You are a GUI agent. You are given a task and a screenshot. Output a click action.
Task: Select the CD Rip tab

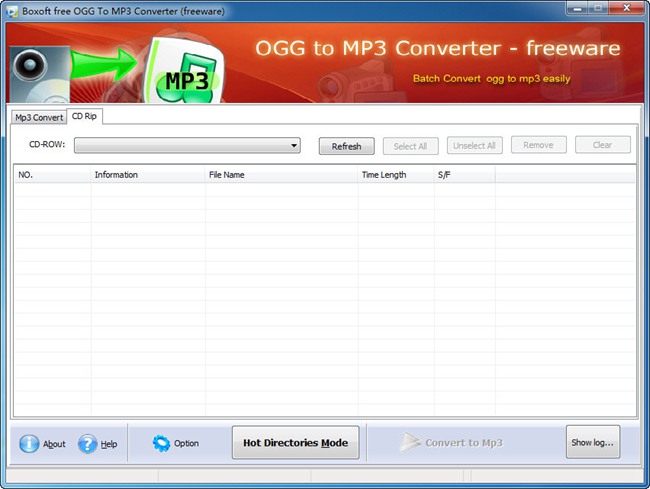click(84, 116)
